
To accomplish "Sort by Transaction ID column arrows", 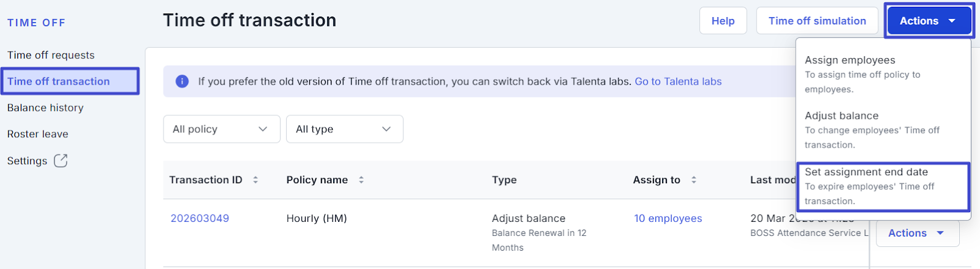I will 255,180.
